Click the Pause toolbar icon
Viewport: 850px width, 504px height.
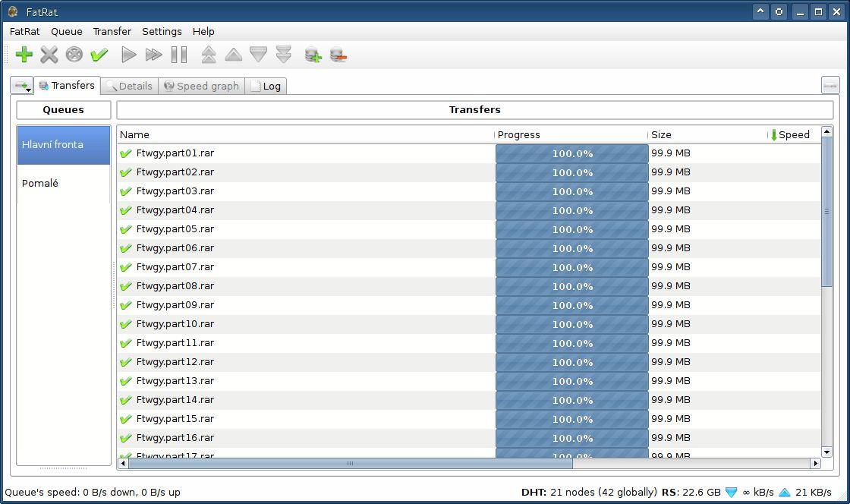tap(179, 54)
